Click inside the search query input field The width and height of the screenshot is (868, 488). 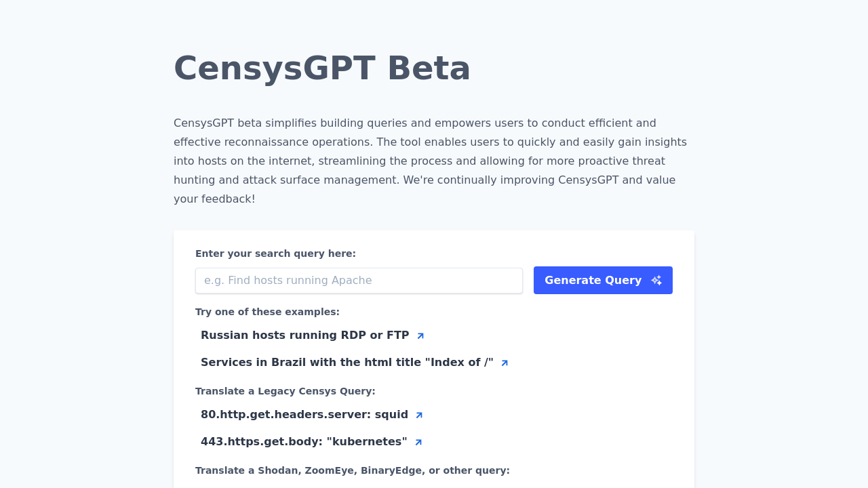359,280
